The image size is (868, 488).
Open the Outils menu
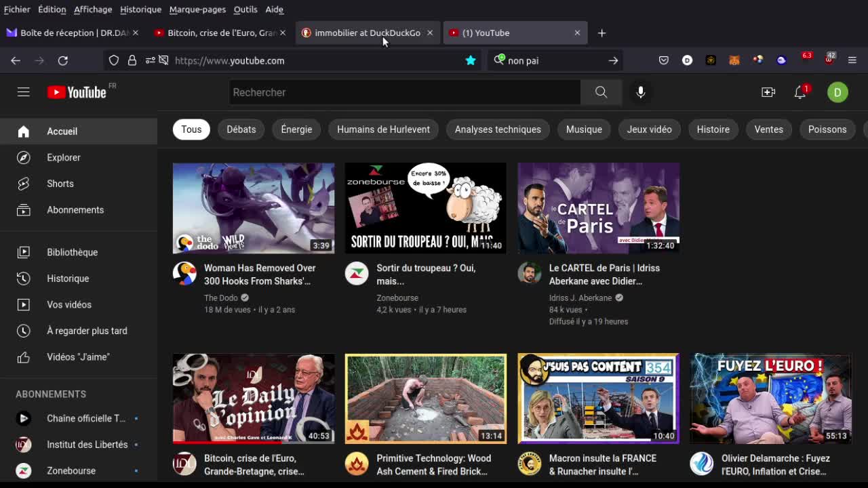pos(245,9)
